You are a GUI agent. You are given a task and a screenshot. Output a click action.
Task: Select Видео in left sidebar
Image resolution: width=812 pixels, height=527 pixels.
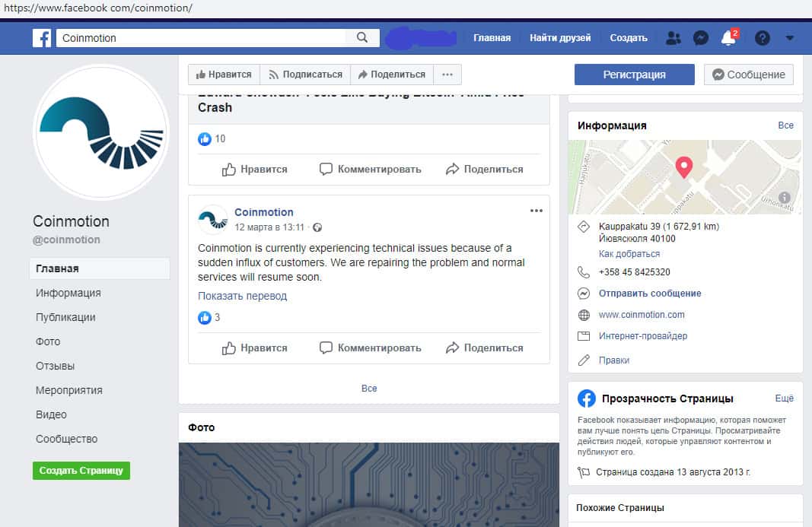point(51,414)
